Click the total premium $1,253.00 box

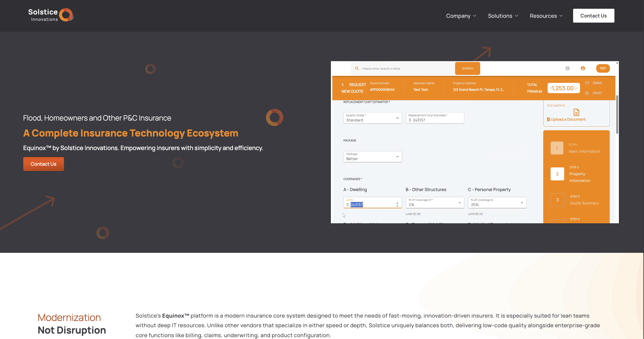pyautogui.click(x=563, y=88)
